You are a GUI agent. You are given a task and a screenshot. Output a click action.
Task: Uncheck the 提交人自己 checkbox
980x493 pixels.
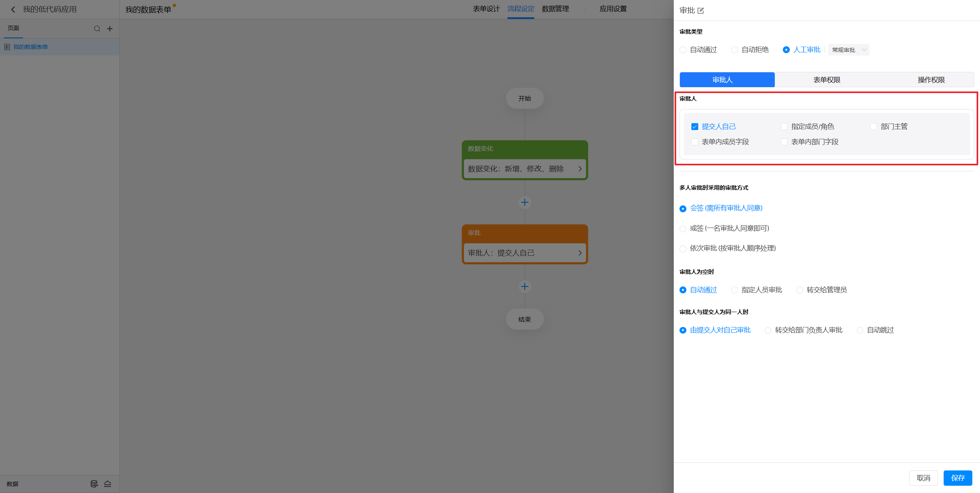pos(694,127)
